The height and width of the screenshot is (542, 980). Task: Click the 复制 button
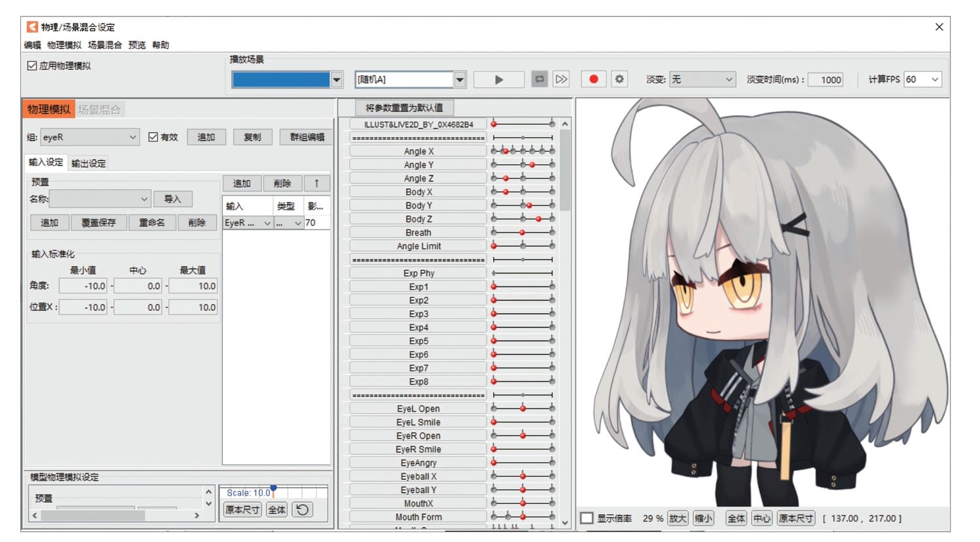pos(252,137)
